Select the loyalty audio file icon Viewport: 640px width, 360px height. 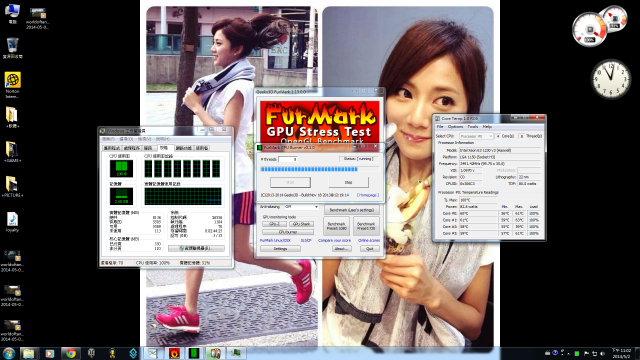click(12, 222)
